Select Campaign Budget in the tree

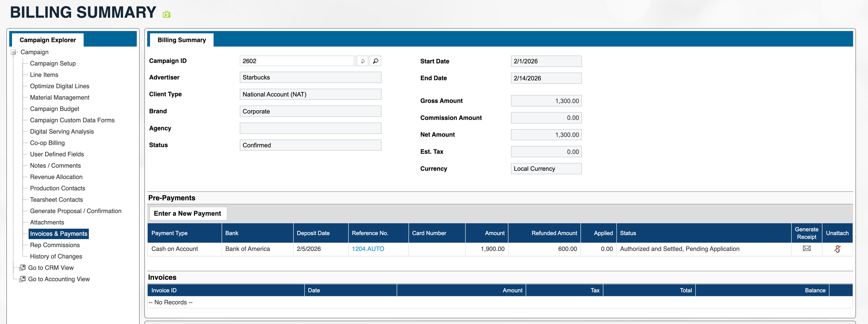coord(55,109)
